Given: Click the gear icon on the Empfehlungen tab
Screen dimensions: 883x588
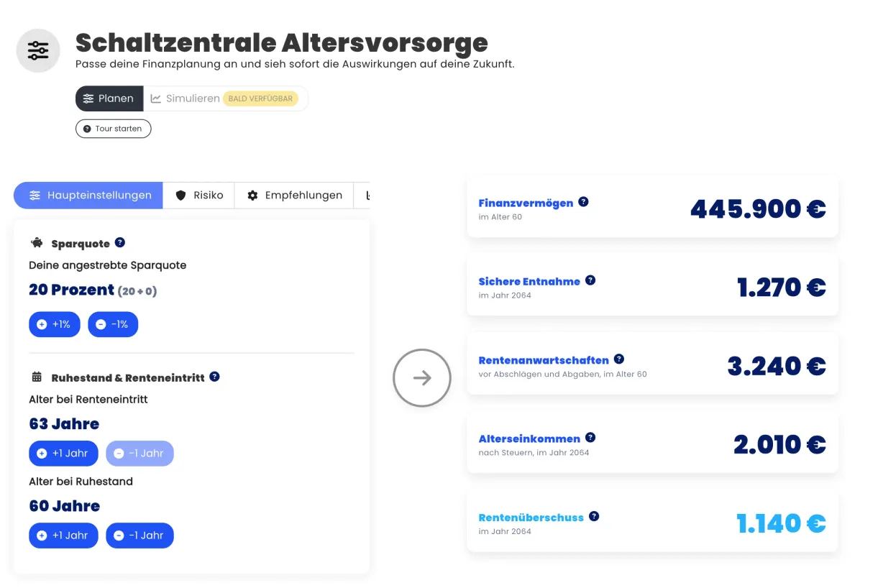Looking at the screenshot, I should click(x=252, y=195).
